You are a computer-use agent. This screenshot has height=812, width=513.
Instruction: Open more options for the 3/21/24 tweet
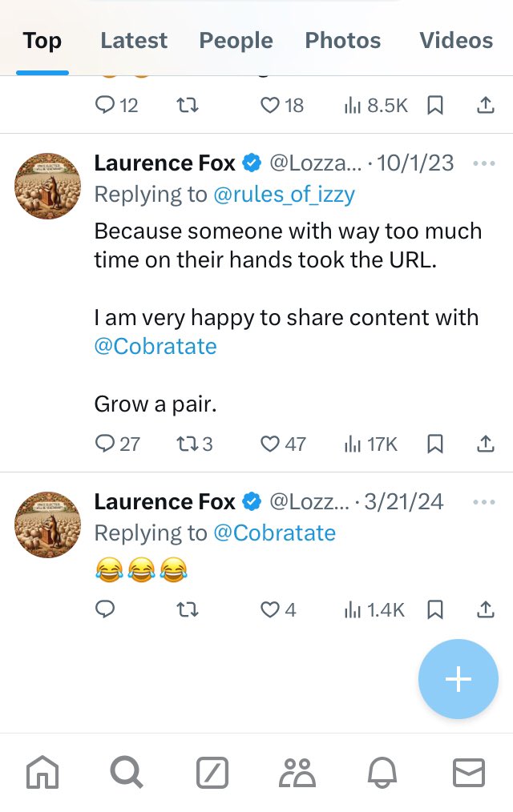point(484,502)
